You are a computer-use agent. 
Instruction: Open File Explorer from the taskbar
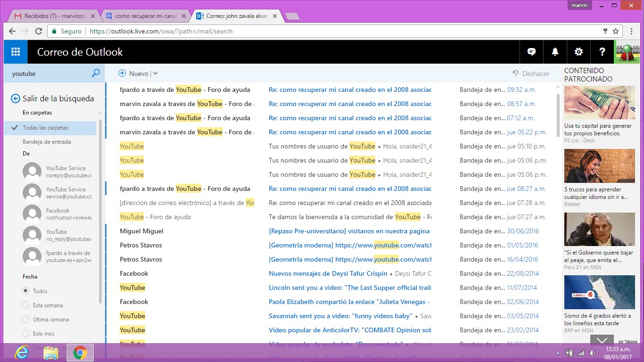tap(50, 353)
